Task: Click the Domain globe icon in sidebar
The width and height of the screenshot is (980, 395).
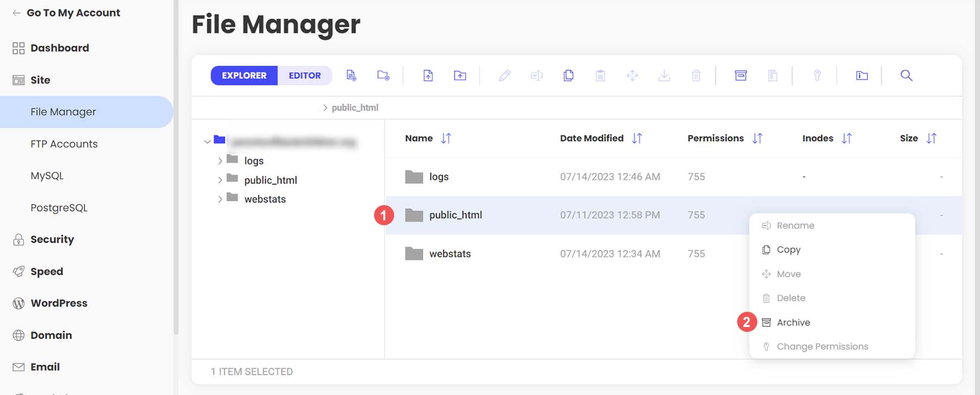Action: [x=19, y=335]
